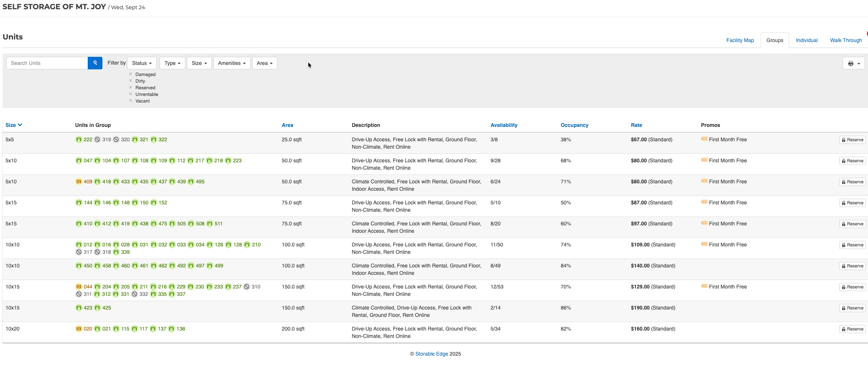Remove the Vacant status filter

click(130, 101)
